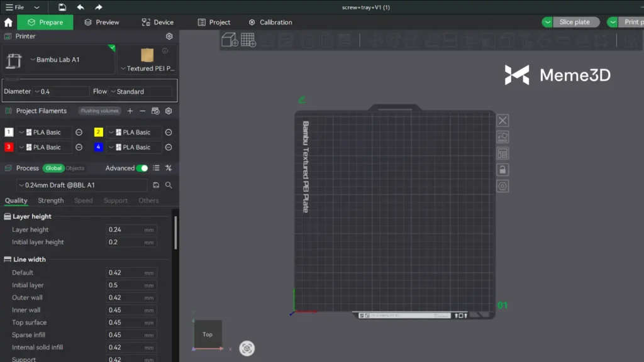
Task: Go to Home screen icon
Action: coord(8,22)
